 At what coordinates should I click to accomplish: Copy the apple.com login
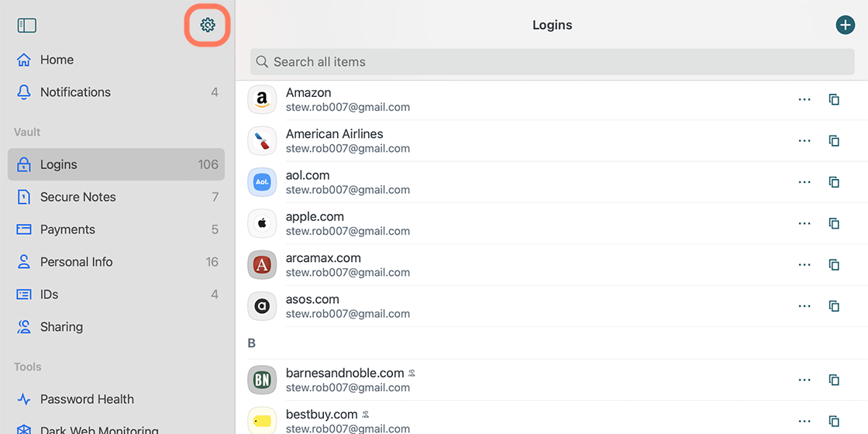click(834, 223)
